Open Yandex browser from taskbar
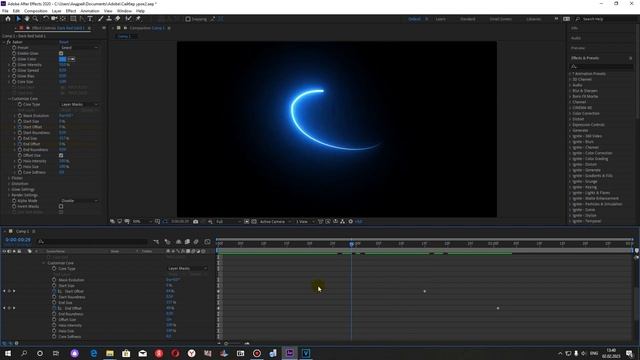The width and height of the screenshot is (640, 360). (191, 353)
